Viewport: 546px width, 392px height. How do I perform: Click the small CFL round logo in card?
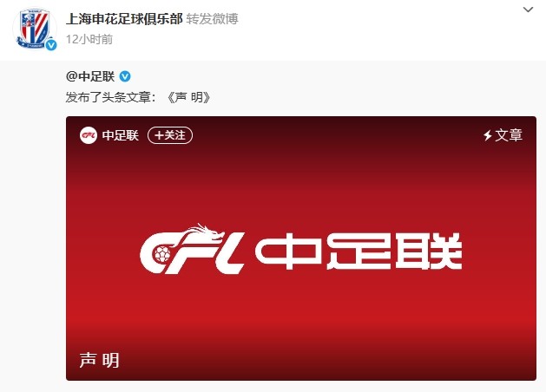click(88, 135)
